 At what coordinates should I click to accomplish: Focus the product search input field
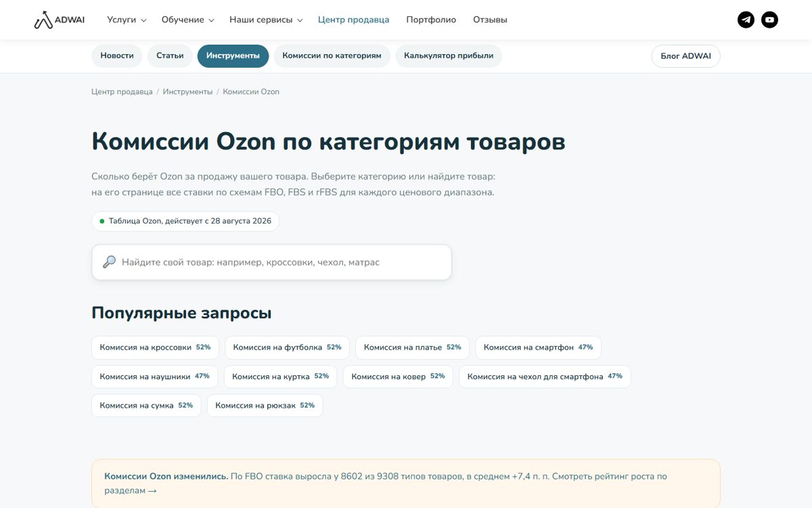(x=271, y=262)
